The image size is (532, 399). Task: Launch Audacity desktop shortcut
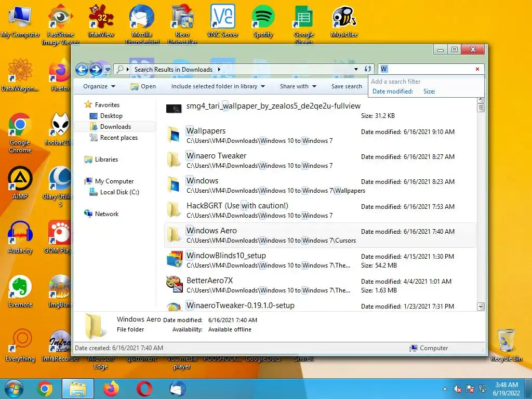coord(20,237)
